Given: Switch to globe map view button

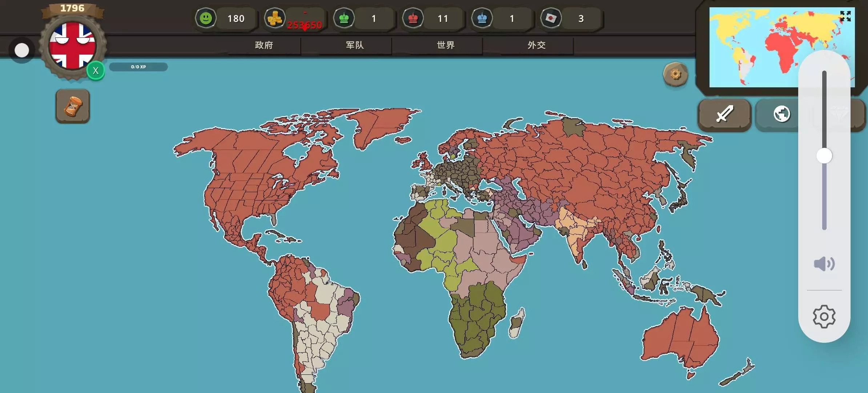Looking at the screenshot, I should (x=781, y=114).
